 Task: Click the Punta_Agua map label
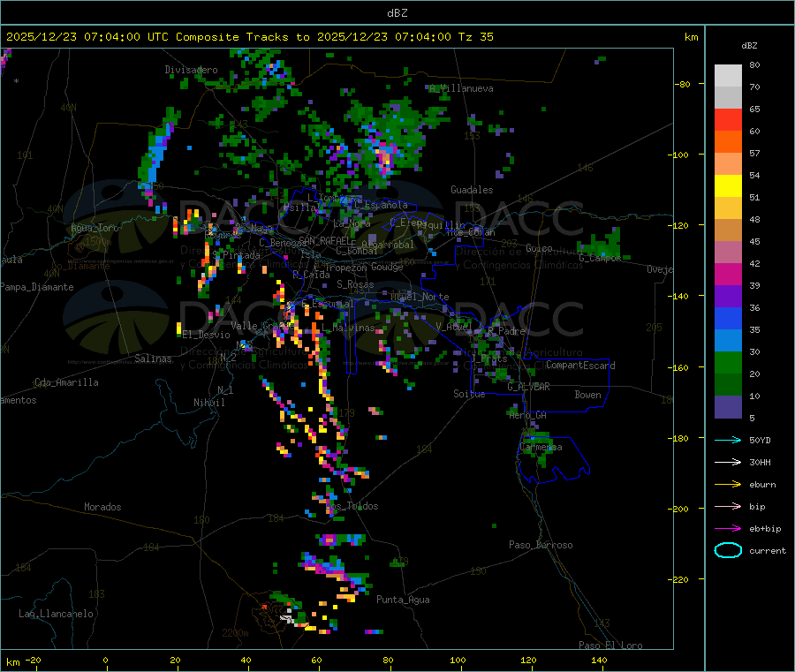(403, 600)
